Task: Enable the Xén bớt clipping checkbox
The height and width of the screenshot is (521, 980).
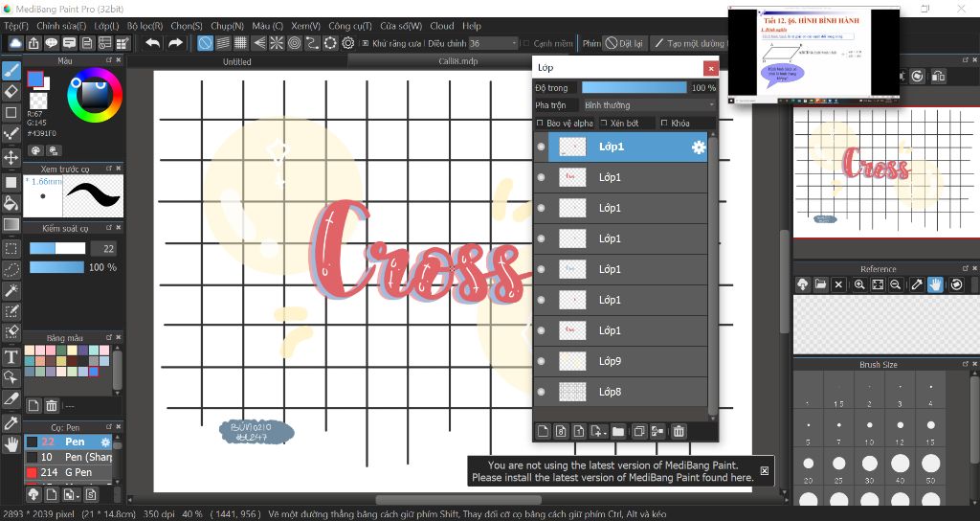Action: click(604, 124)
